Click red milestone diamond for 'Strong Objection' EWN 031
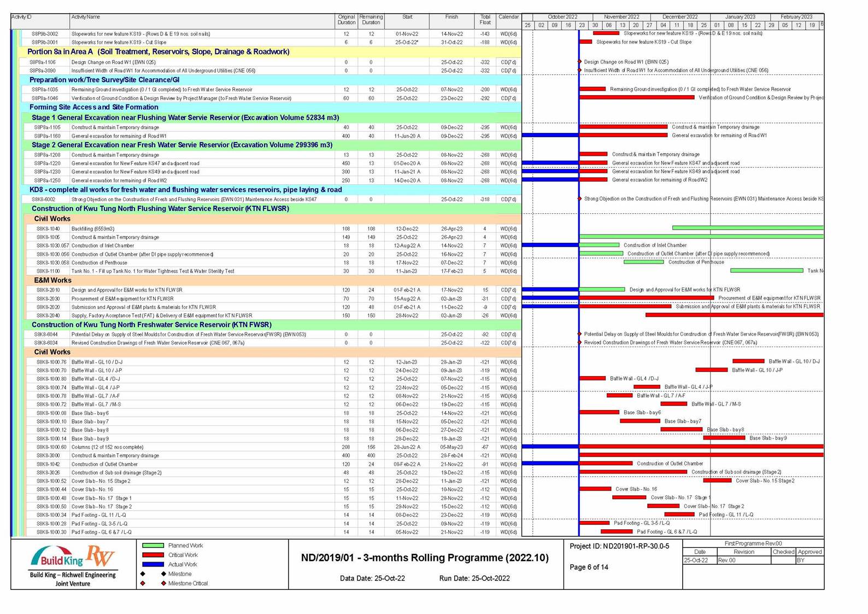 point(579,199)
